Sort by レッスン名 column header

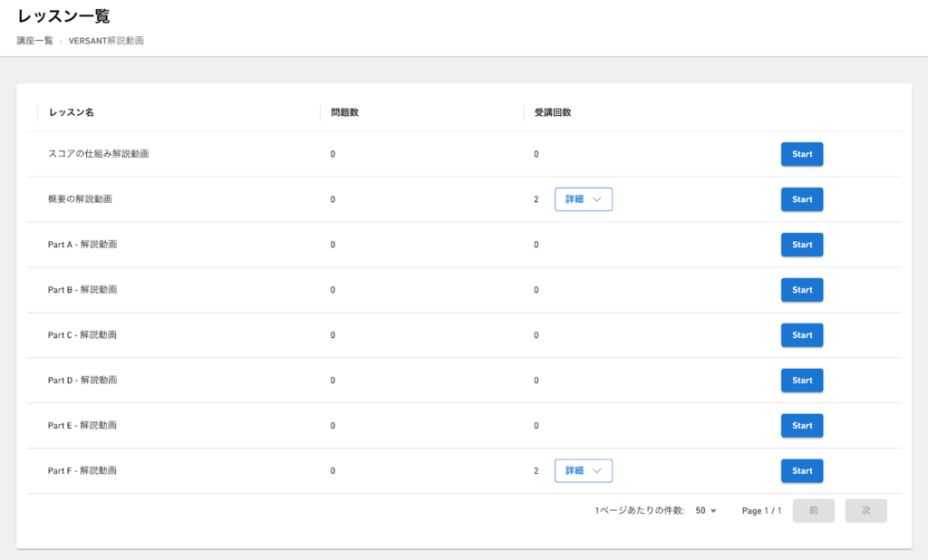tap(72, 113)
